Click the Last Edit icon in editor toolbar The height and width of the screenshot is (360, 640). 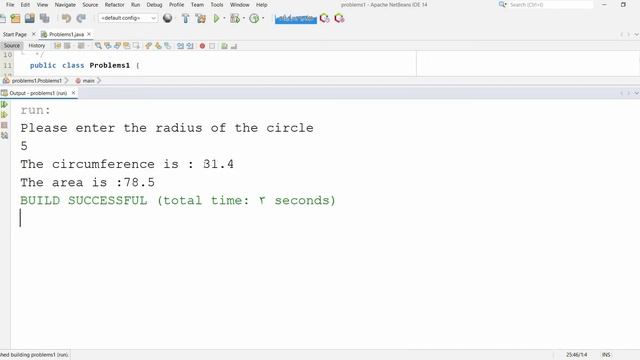point(58,46)
